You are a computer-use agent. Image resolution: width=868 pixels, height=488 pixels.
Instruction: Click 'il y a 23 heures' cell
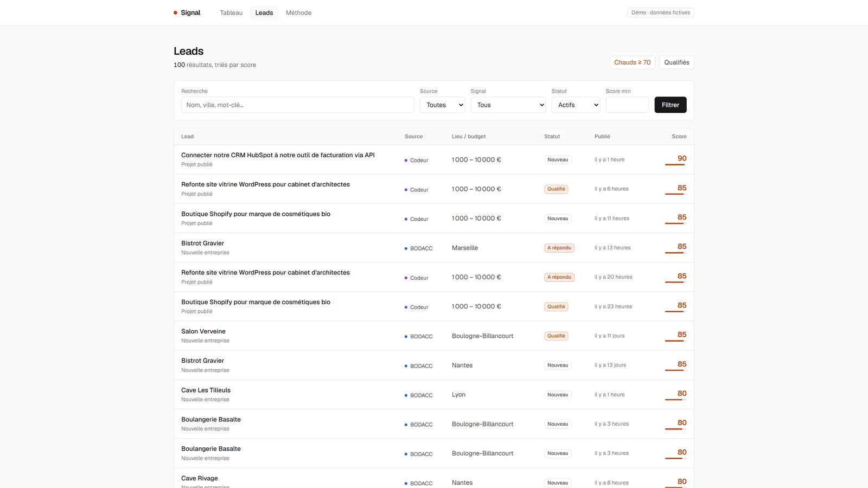[x=613, y=307]
